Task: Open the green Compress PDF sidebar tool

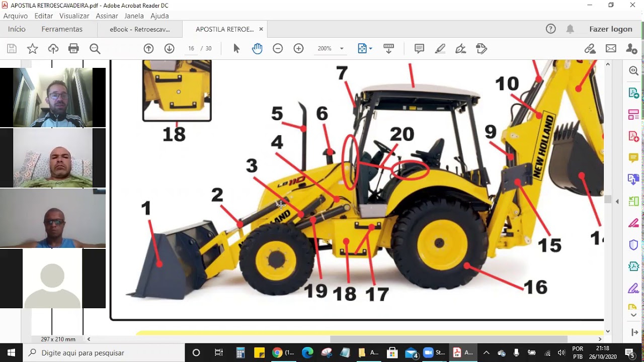Action: pos(633,201)
